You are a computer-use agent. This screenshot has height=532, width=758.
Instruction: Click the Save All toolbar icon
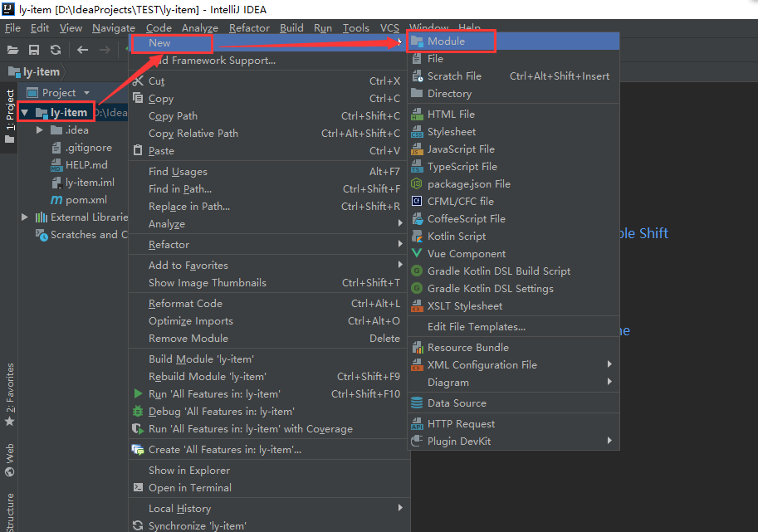click(x=34, y=50)
